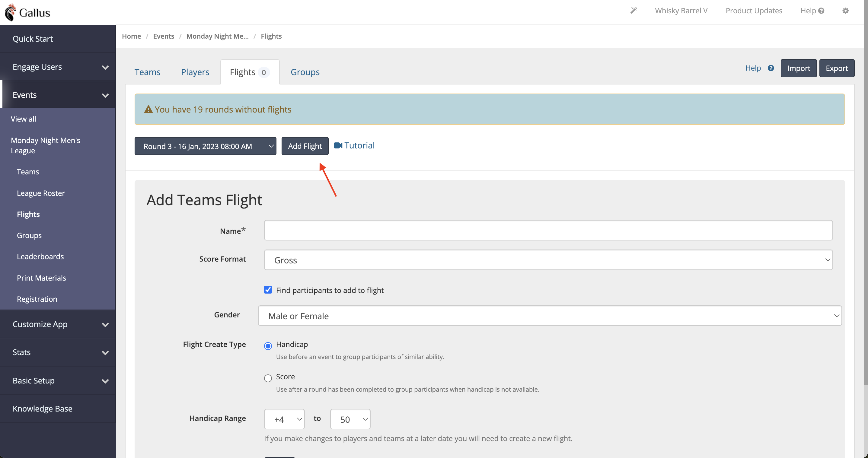The width and height of the screenshot is (868, 458).
Task: Expand the Customize App section
Action: pos(58,324)
